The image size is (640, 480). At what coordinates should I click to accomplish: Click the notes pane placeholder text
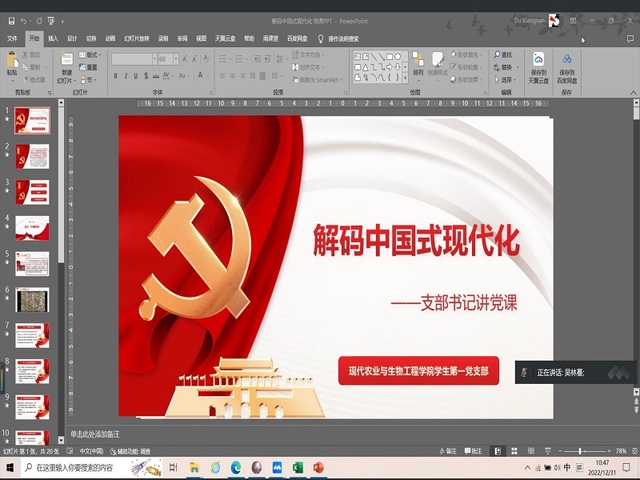click(x=95, y=434)
